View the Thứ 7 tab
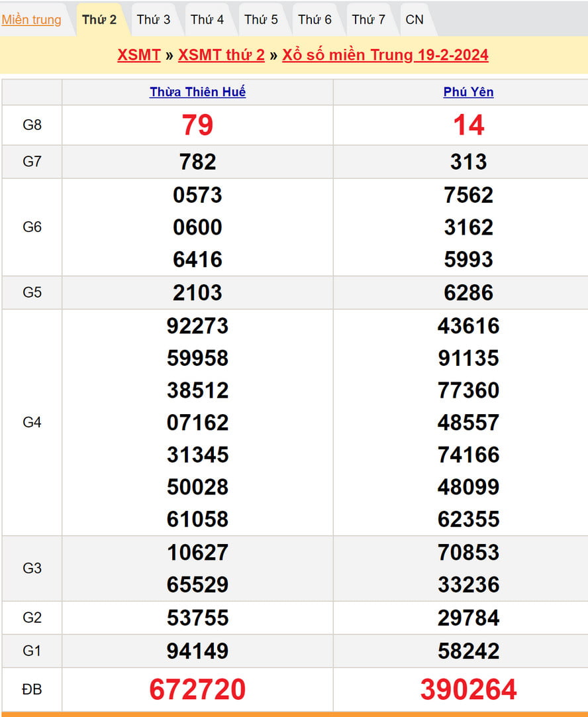 368,20
